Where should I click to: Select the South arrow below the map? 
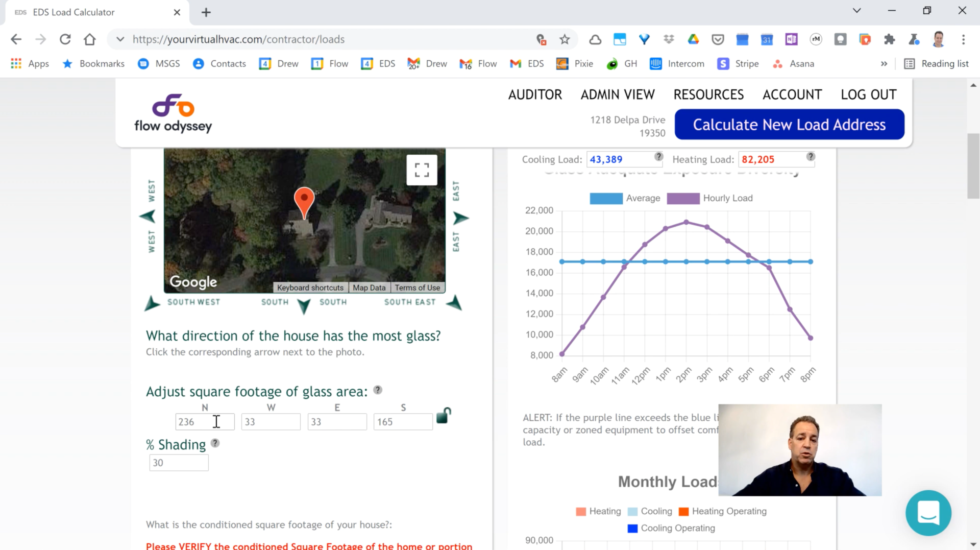pos(304,306)
